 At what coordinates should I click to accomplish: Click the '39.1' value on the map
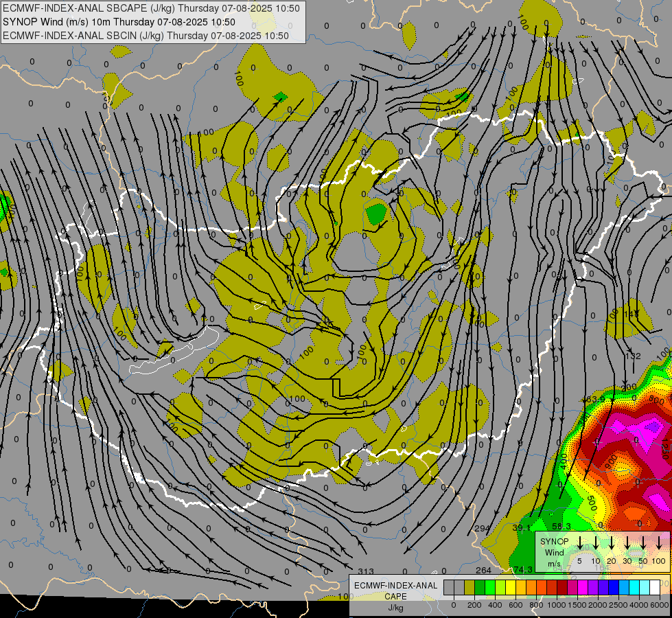(x=522, y=527)
